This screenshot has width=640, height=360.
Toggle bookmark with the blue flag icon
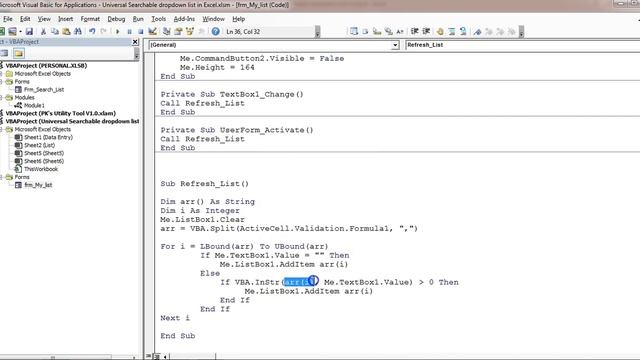477,31
